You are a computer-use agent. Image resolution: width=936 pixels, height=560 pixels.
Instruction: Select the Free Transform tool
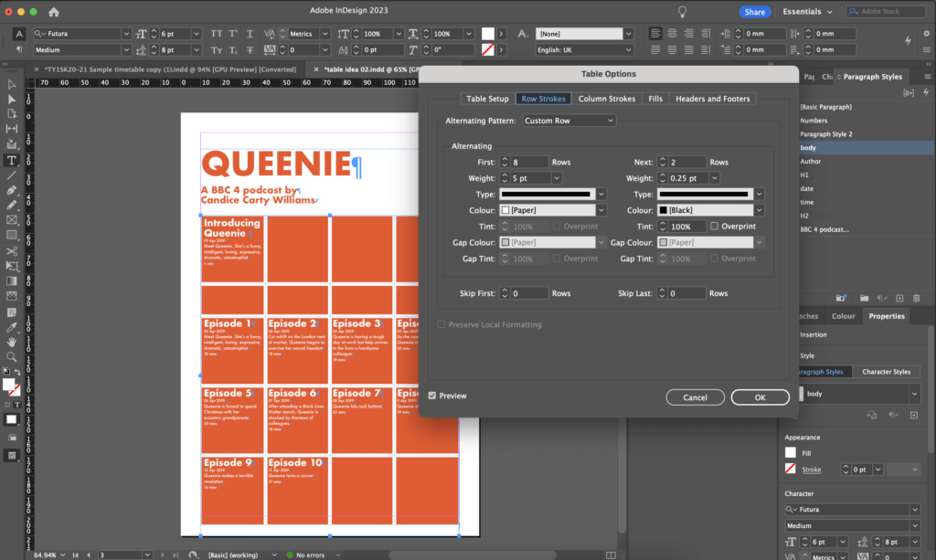(11, 266)
